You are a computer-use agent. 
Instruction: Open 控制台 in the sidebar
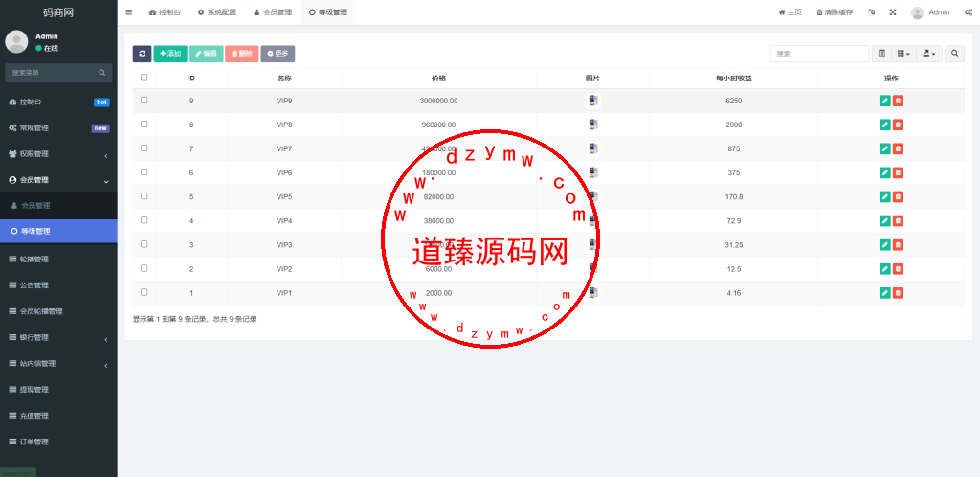[58, 102]
